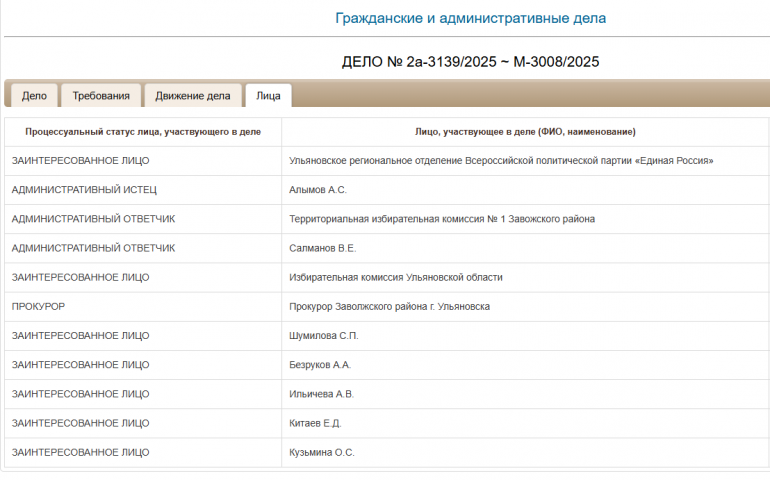Click Территориальная избирательная комиссия № 1 entry

pos(442,219)
